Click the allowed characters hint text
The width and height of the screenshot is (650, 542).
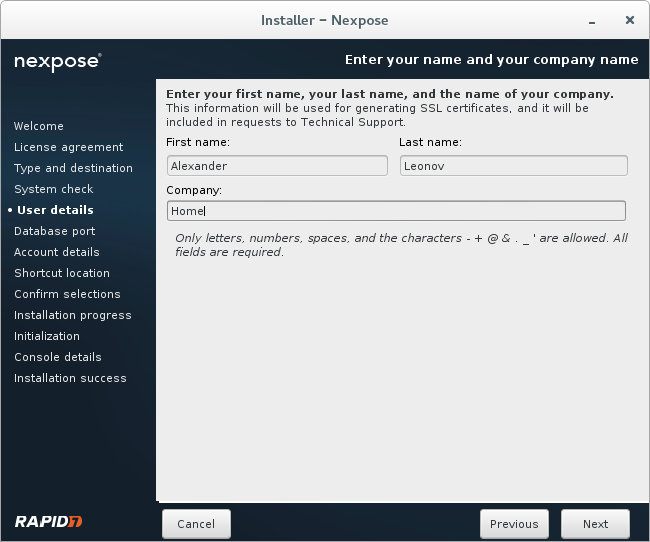[401, 245]
